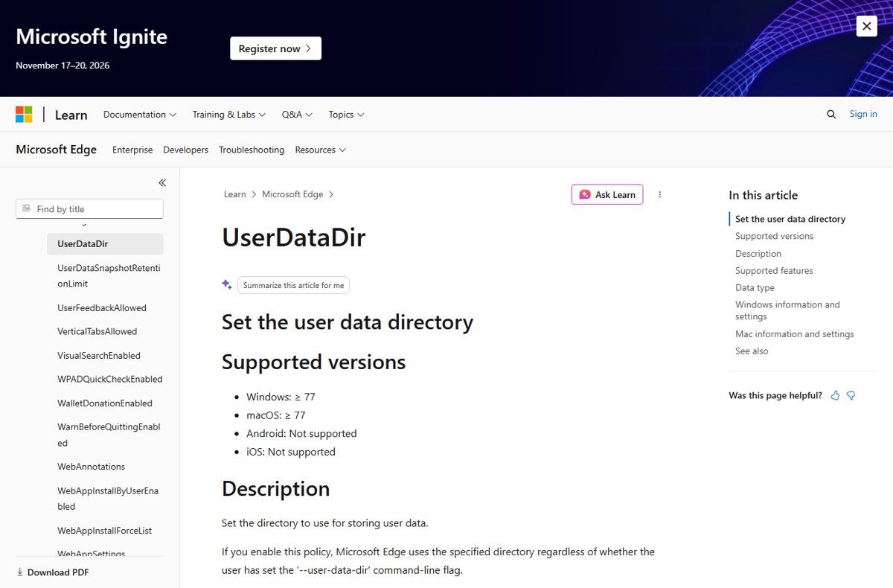Jump to Mac information and settings
This screenshot has height=588, width=893.
click(795, 334)
